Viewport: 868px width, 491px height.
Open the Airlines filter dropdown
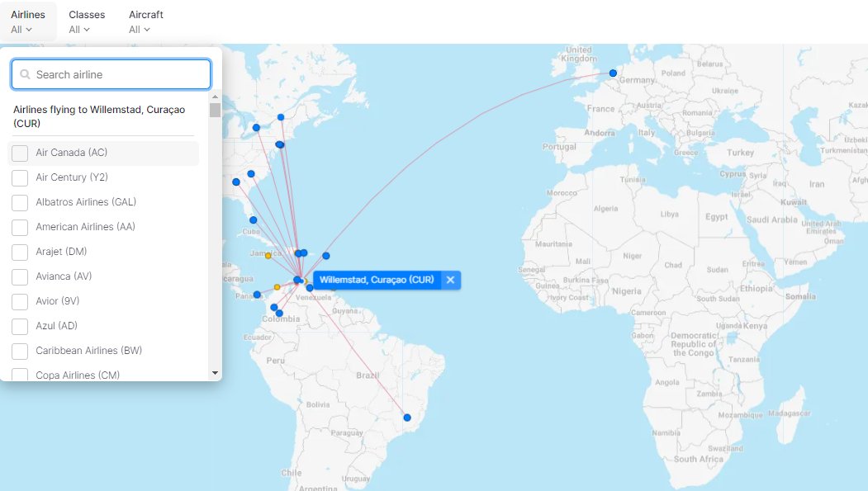(28, 21)
